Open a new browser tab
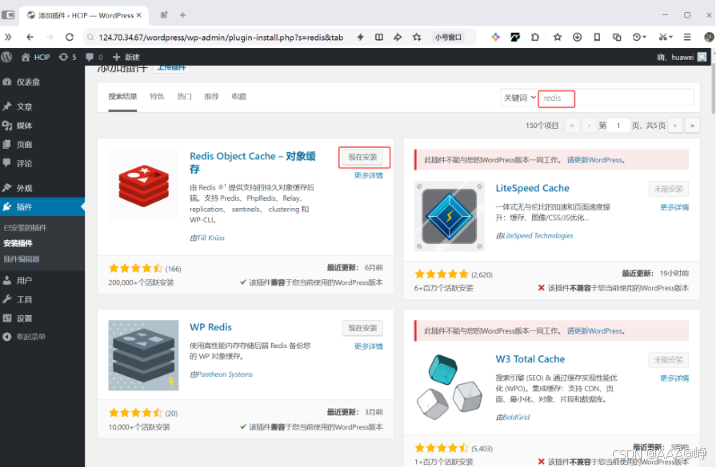Viewport: 716px width, 467px height. [183, 15]
